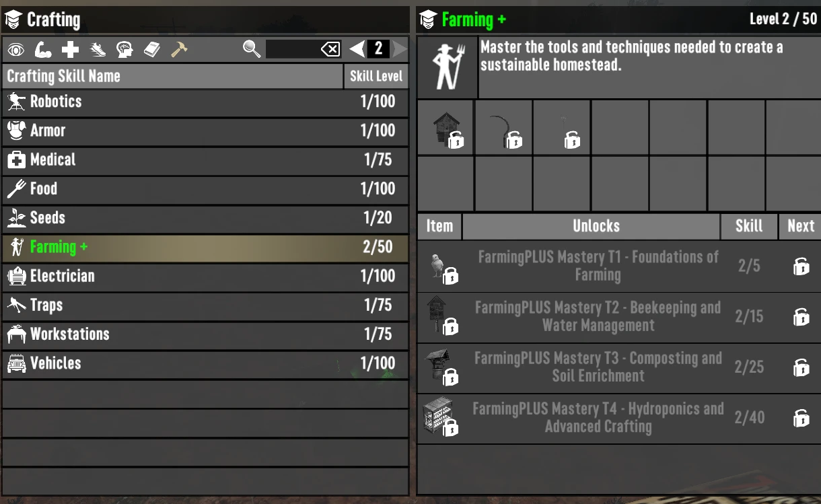
Task: Select the flexed arm strength filter icon
Action: [x=43, y=49]
